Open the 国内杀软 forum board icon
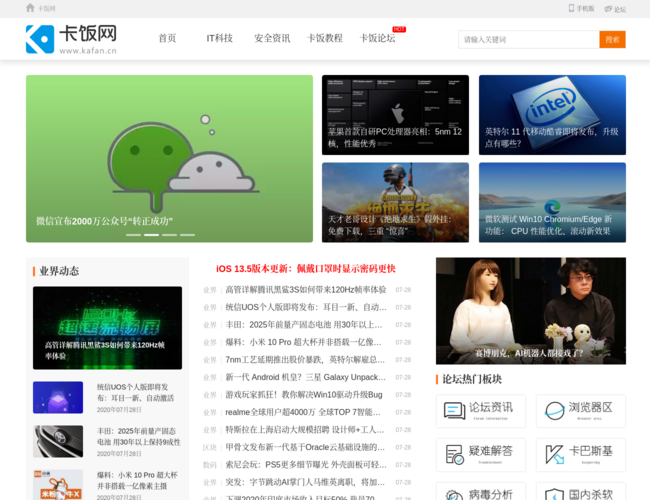Screen dimensions: 650x500 (x=581, y=491)
